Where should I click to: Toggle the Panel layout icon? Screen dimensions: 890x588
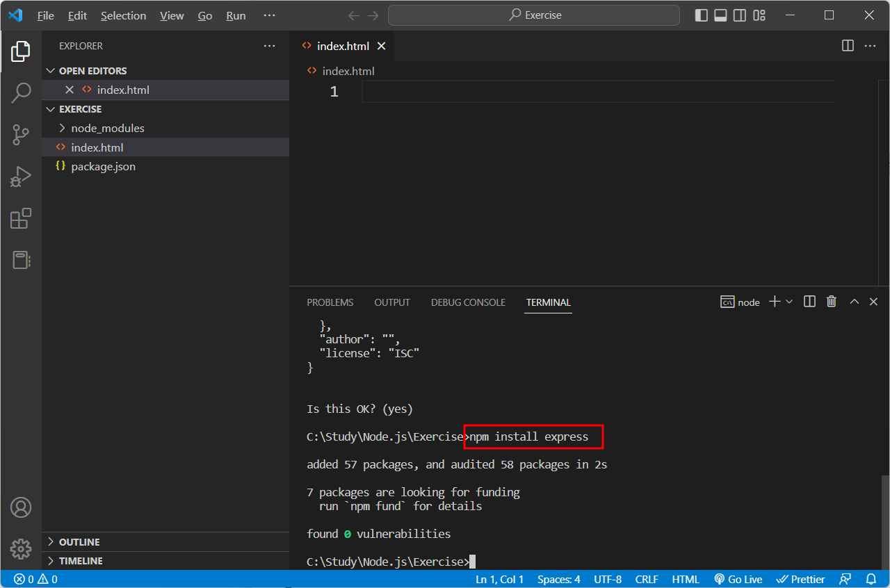(720, 15)
